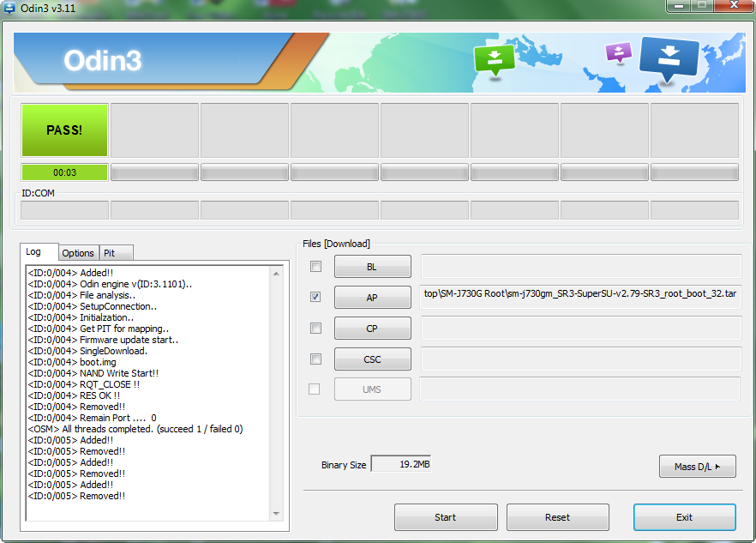Click the Start button
756x543 pixels.
446,517
